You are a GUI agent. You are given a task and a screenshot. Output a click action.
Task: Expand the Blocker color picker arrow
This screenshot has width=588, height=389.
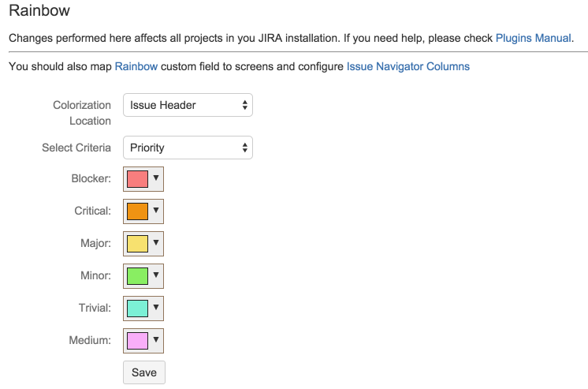pyautogui.click(x=156, y=178)
